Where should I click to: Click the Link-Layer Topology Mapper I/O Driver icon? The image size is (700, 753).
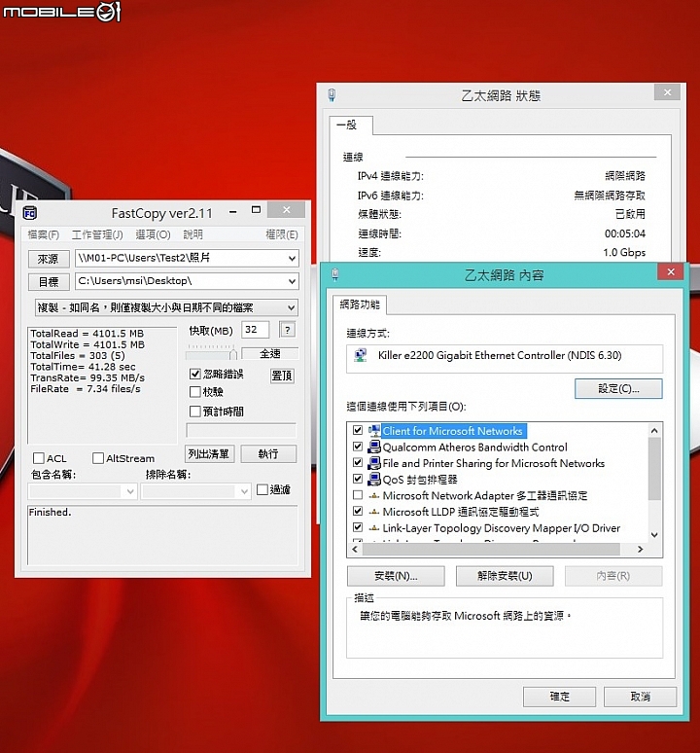(373, 528)
